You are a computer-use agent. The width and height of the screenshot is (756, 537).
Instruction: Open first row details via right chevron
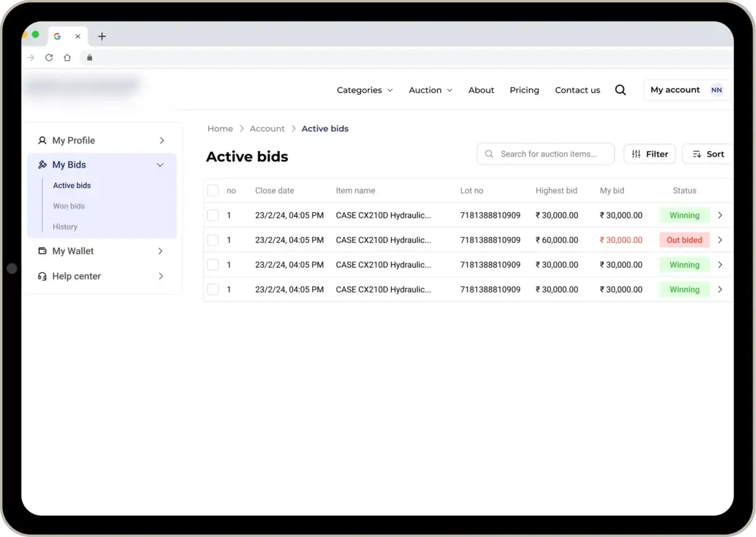click(x=720, y=216)
